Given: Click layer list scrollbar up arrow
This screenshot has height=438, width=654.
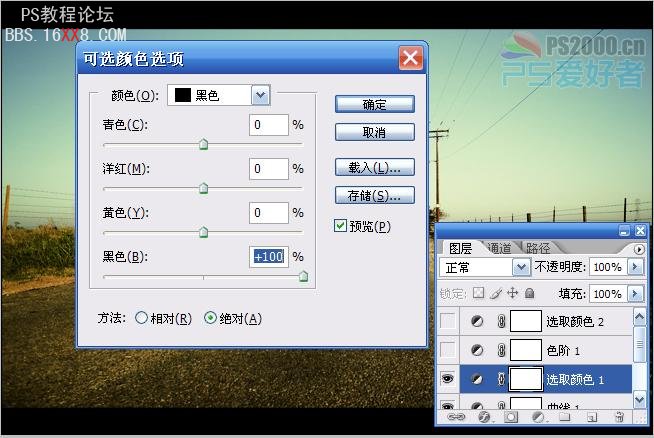Looking at the screenshot, I should (639, 317).
